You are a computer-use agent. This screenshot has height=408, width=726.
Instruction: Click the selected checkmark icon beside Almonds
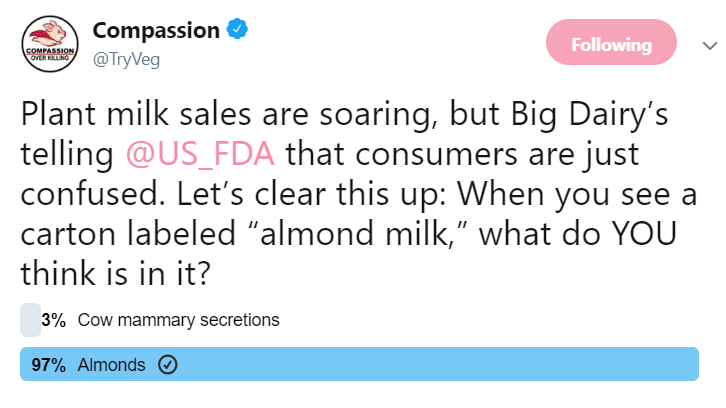coord(168,364)
